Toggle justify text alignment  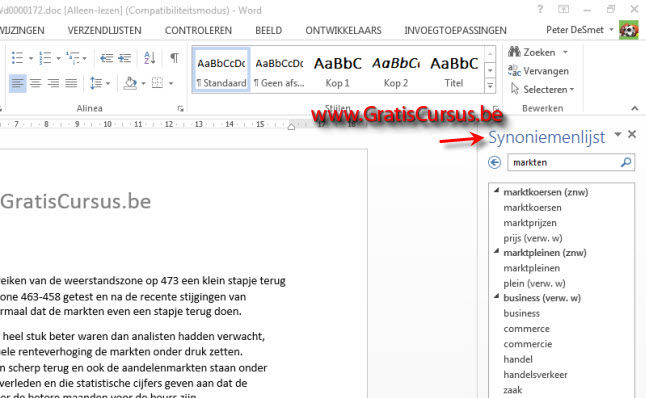click(71, 83)
